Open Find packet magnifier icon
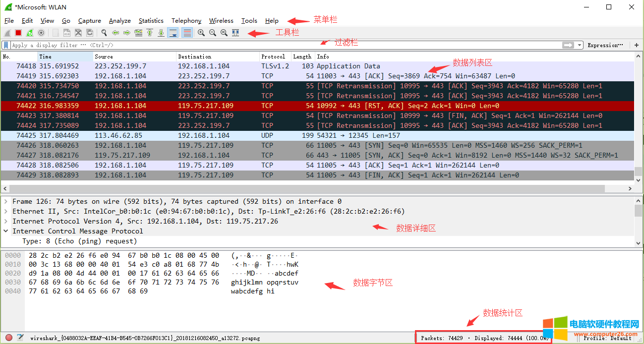This screenshot has height=344, width=644. pos(104,33)
